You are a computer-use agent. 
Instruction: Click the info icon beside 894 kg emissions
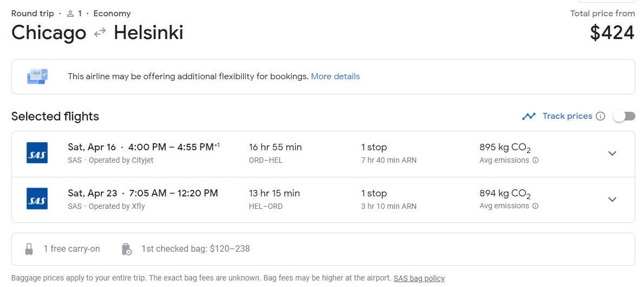click(x=535, y=206)
